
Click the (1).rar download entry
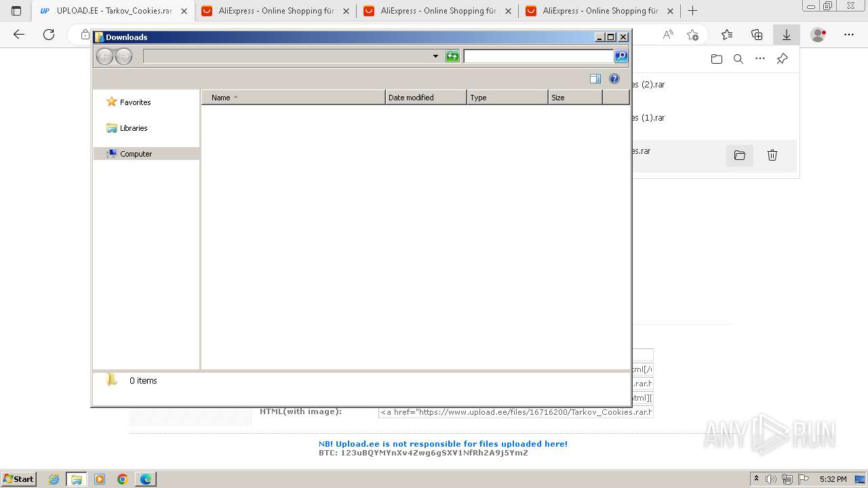tap(714, 121)
